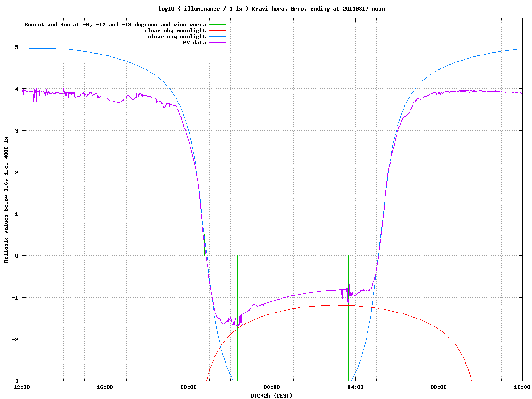Image resolution: width=532 pixels, height=399 pixels.
Task: Click y-axis tick label 3
Action: point(16,131)
